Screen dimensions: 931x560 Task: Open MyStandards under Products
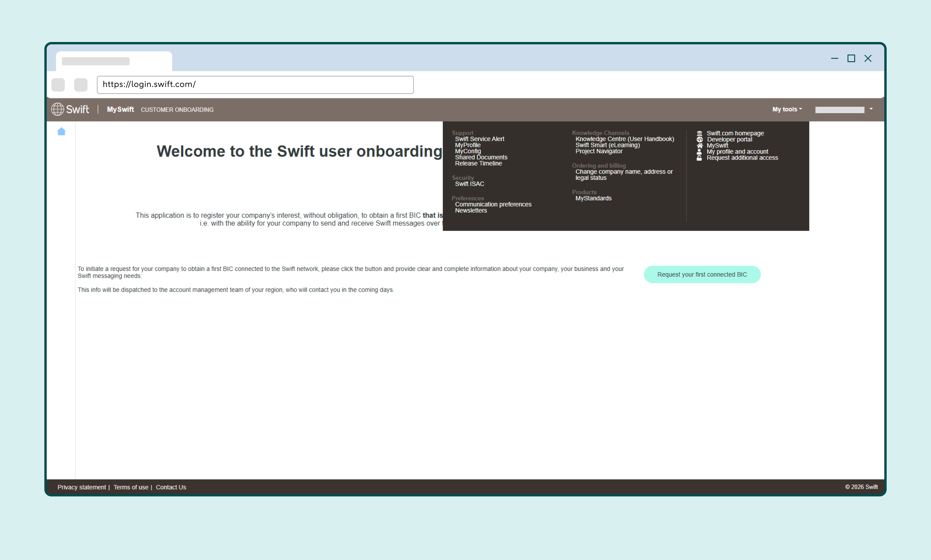pyautogui.click(x=593, y=198)
